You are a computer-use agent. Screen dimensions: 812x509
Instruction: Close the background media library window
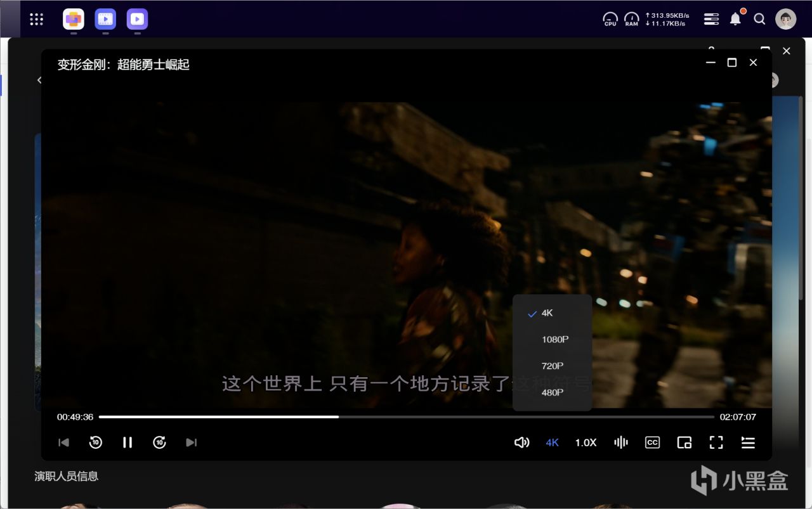787,51
